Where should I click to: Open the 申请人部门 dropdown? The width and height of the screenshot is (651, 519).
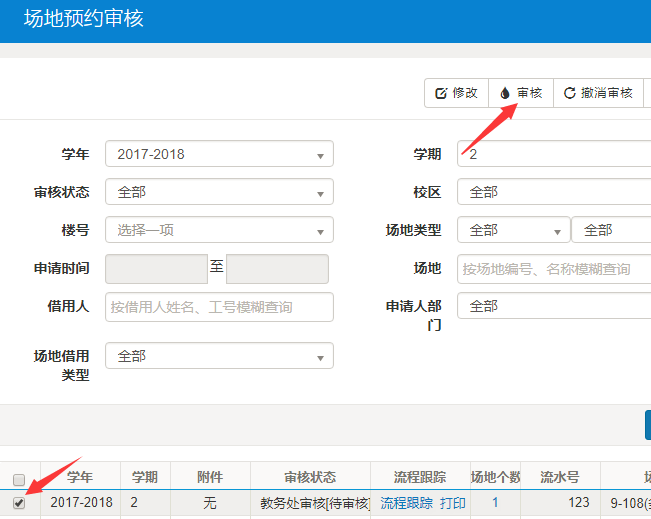click(553, 306)
